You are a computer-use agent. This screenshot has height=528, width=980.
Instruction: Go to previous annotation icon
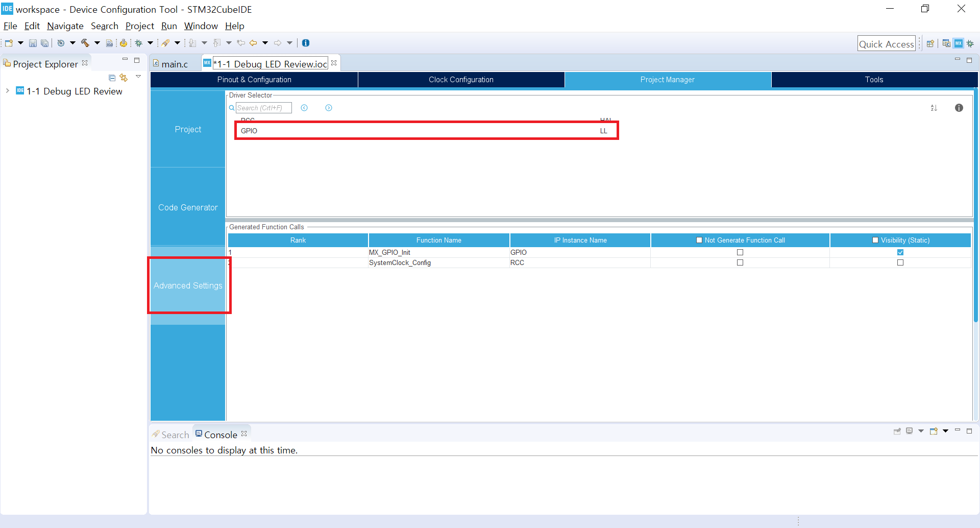(217, 43)
